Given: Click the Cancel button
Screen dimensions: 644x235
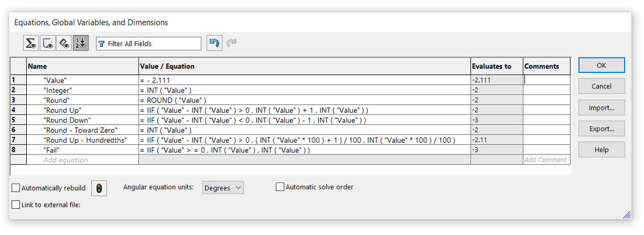Looking at the screenshot, I should 601,86.
